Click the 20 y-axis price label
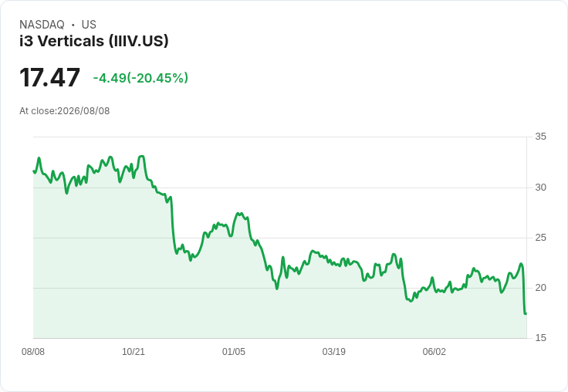Viewport: 568px width, 392px height. pyautogui.click(x=540, y=288)
